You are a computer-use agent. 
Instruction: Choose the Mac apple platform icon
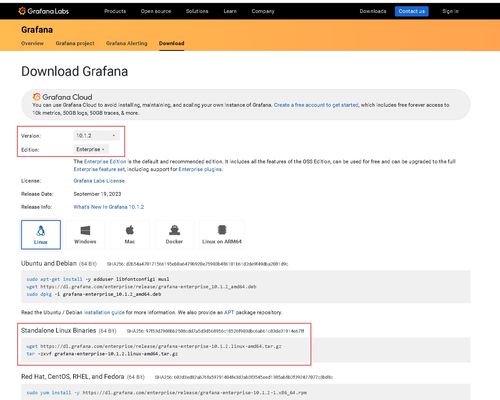click(130, 235)
